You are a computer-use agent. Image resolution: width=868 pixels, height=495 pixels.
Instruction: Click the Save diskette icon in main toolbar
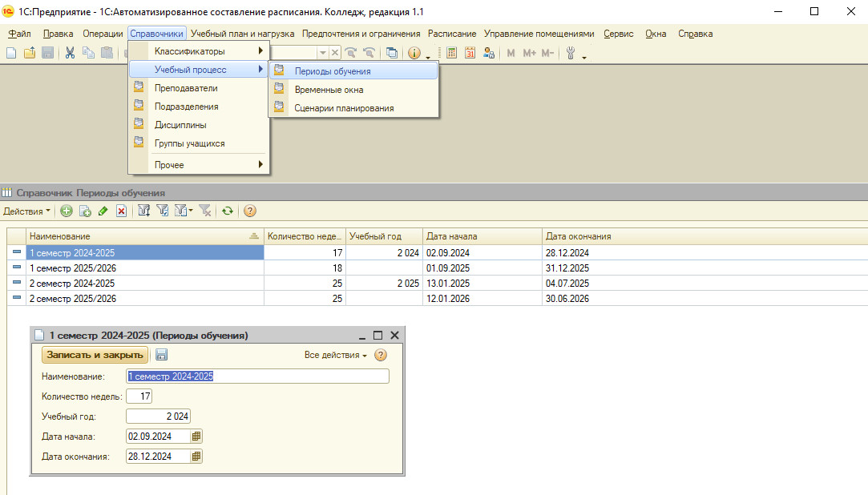(x=47, y=53)
